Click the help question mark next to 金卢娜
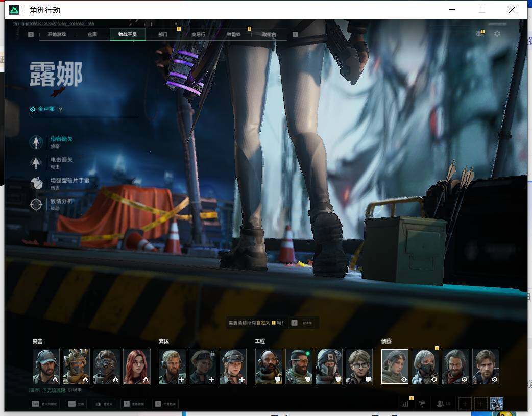The height and width of the screenshot is (416, 532). (60, 109)
